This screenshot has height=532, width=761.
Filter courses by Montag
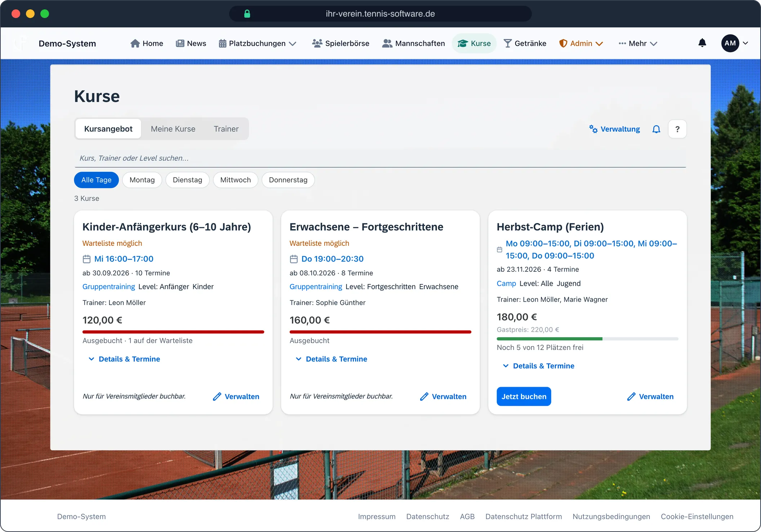pyautogui.click(x=142, y=180)
